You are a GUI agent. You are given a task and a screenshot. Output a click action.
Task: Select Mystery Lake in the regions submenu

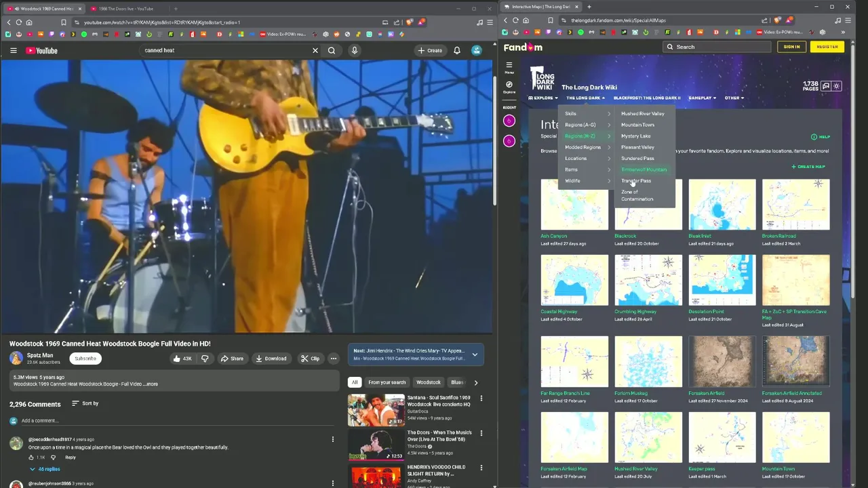click(636, 136)
